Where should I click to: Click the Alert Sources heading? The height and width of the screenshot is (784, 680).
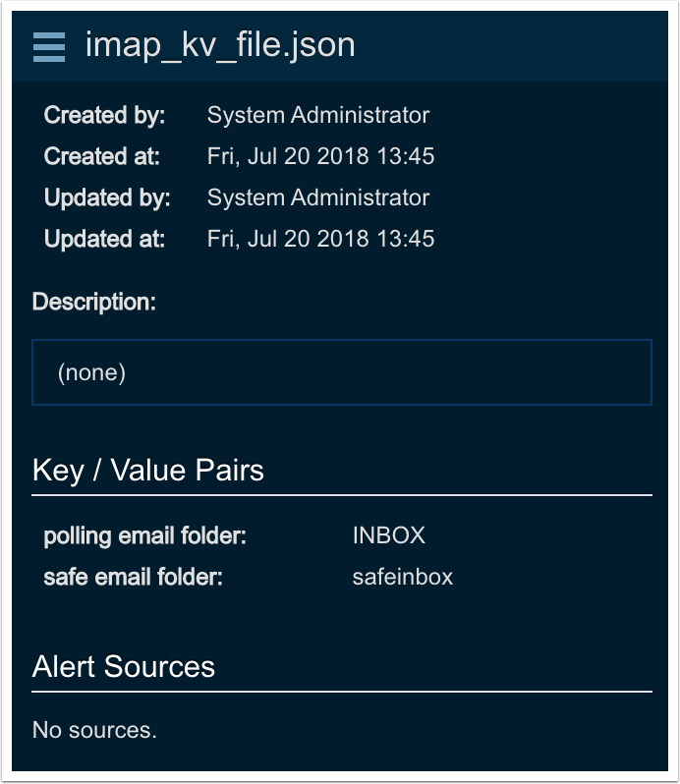(x=123, y=666)
